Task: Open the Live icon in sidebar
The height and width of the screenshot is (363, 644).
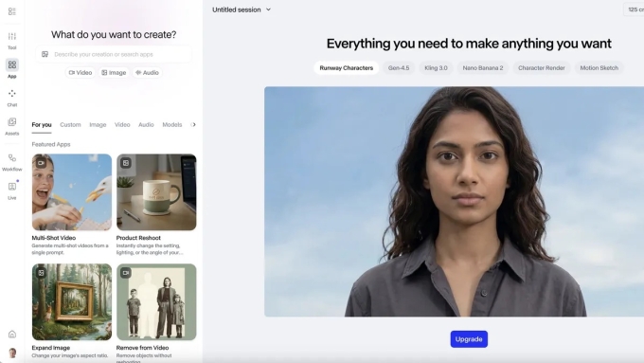Action: click(12, 191)
